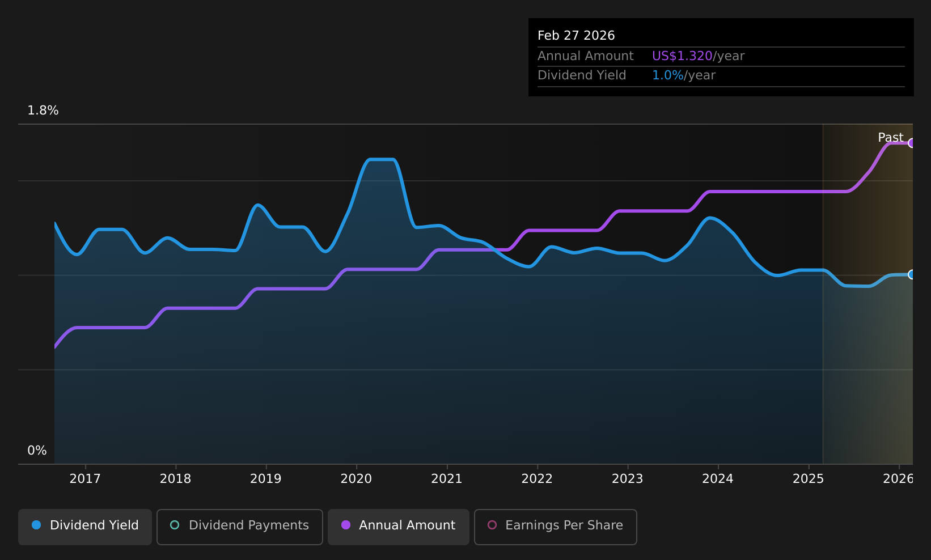This screenshot has width=931, height=560.
Task: Click the 1.0%/year tooltip value
Action: (684, 75)
